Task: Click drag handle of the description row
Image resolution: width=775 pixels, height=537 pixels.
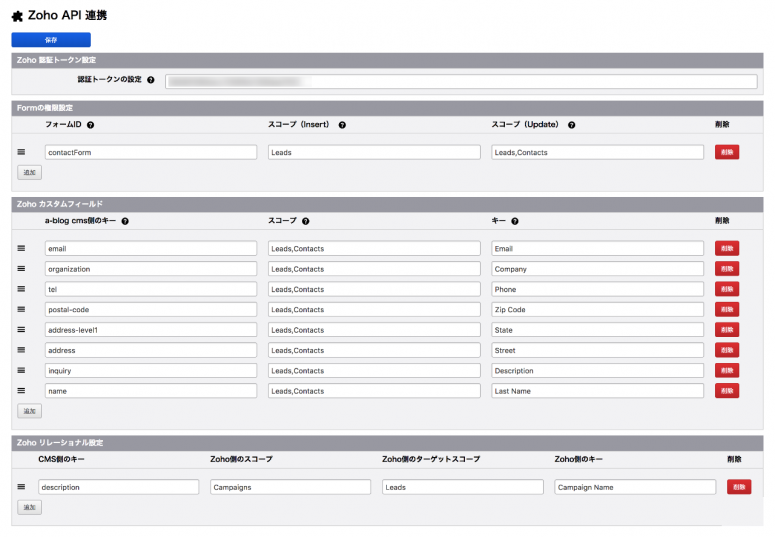Action: coord(21,487)
